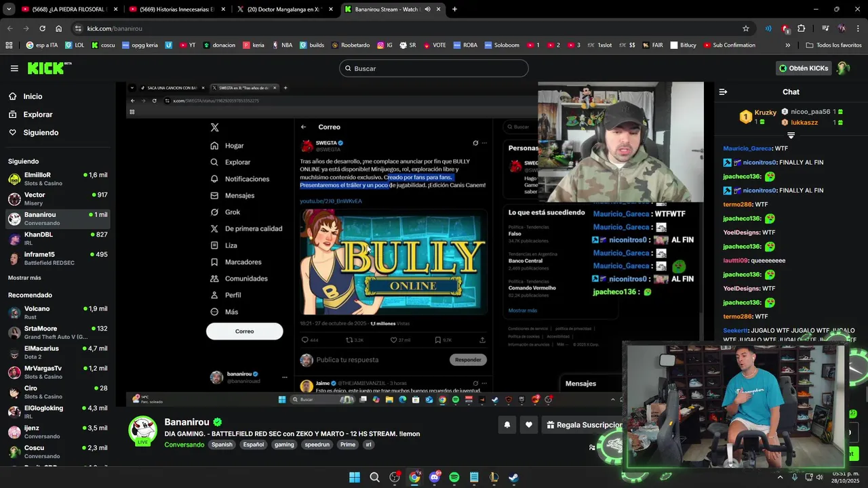Image resolution: width=868 pixels, height=488 pixels.
Task: Open the LOL bookmark
Action: (x=75, y=45)
